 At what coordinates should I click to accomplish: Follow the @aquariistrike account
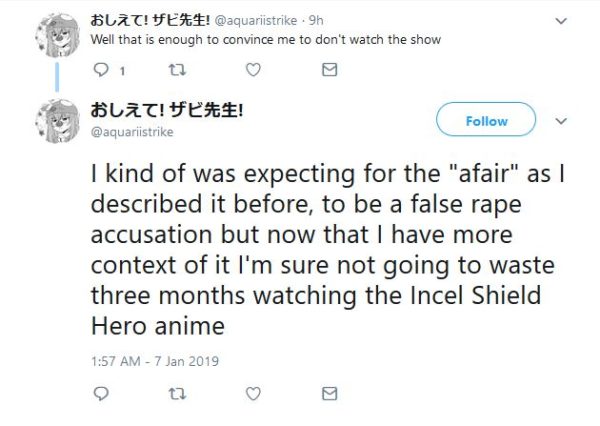tap(487, 121)
